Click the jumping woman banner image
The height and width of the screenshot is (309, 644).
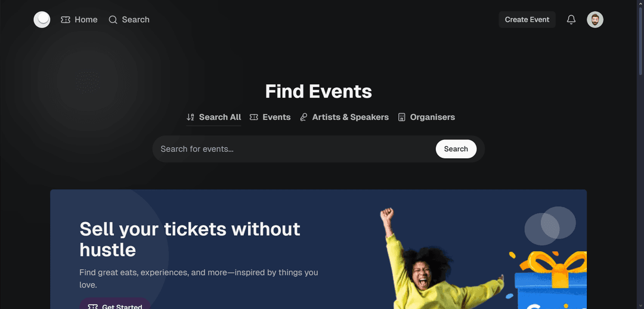[442, 259]
